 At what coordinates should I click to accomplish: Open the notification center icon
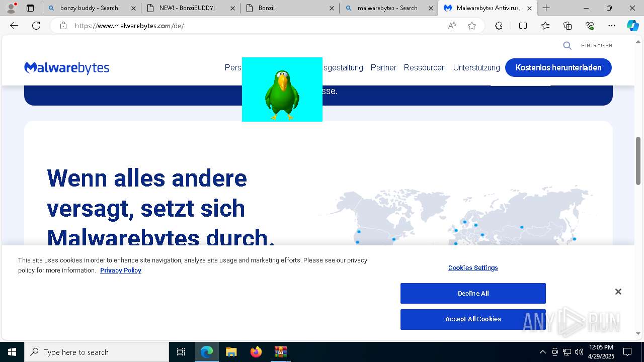point(627,352)
